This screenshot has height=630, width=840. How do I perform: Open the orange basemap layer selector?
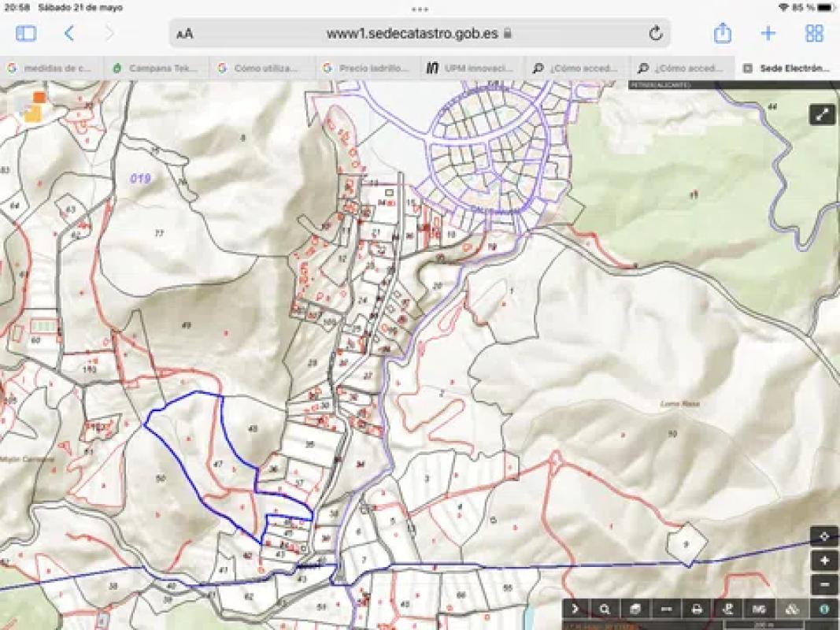(x=33, y=106)
